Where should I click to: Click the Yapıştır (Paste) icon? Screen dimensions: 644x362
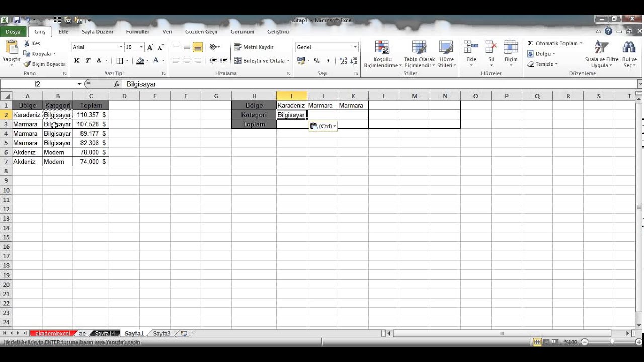click(x=11, y=48)
